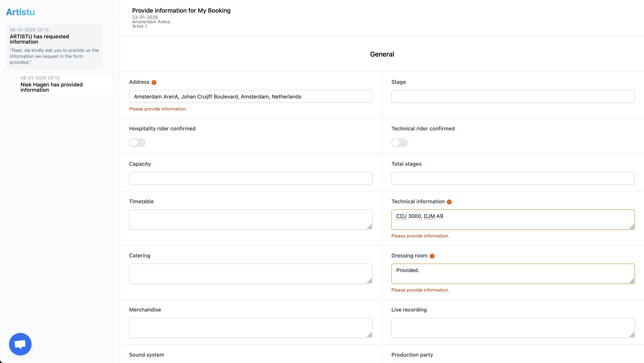Grab the Timetable textarea resize handle
Screen dimensions: 644x363
pyautogui.click(x=370, y=227)
